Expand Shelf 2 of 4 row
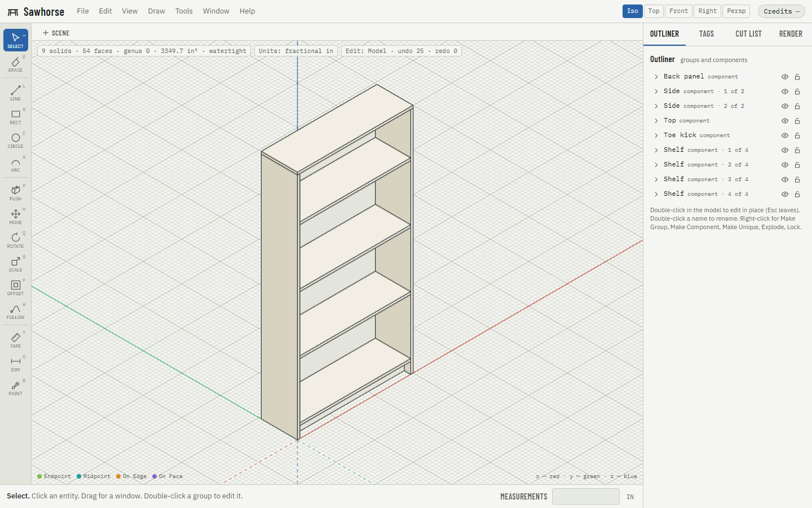The image size is (812, 508). coord(656,165)
